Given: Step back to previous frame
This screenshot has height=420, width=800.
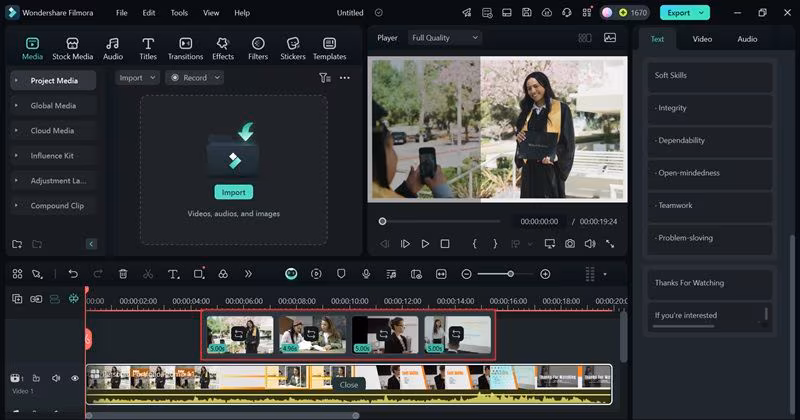Looking at the screenshot, I should tap(385, 244).
